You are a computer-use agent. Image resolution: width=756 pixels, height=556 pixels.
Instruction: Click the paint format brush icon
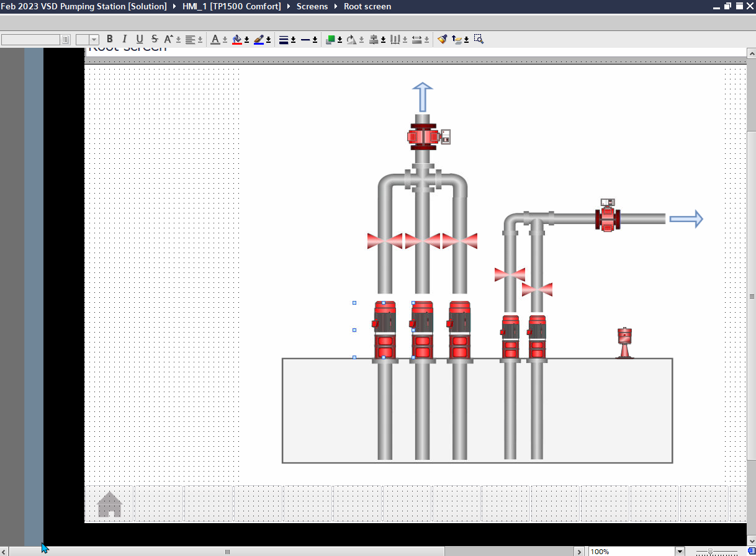point(442,39)
